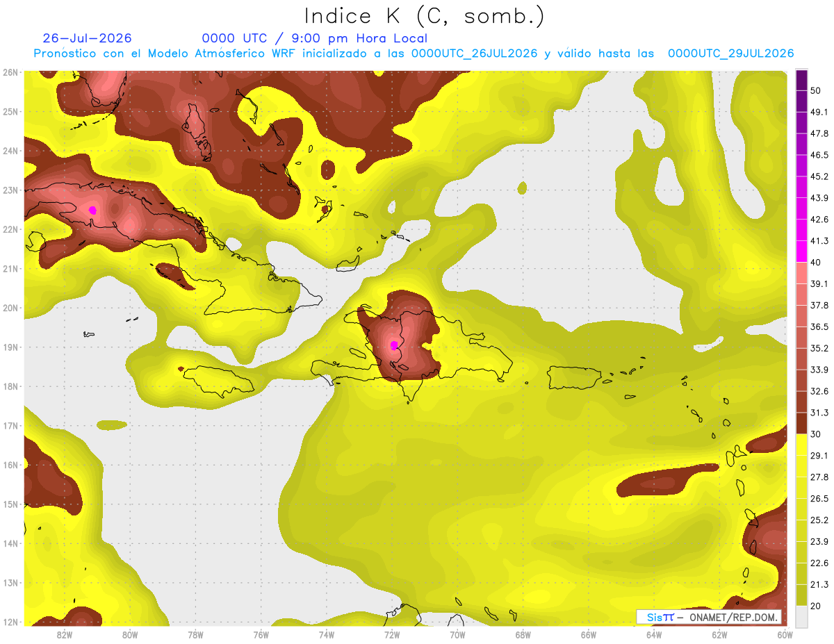Click the longitude label "78W"
Screen dimensions: 834x644
195,634
